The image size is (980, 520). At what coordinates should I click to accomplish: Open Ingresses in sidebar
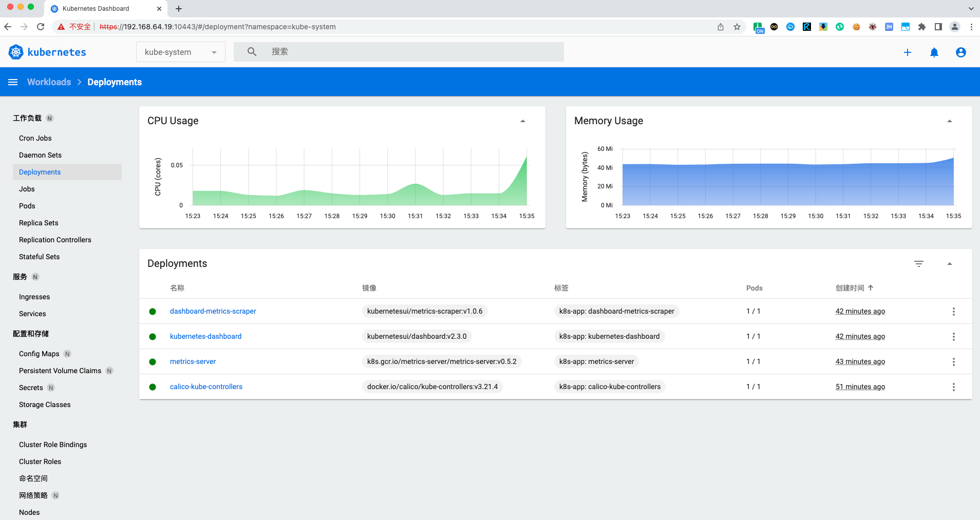pyautogui.click(x=34, y=297)
